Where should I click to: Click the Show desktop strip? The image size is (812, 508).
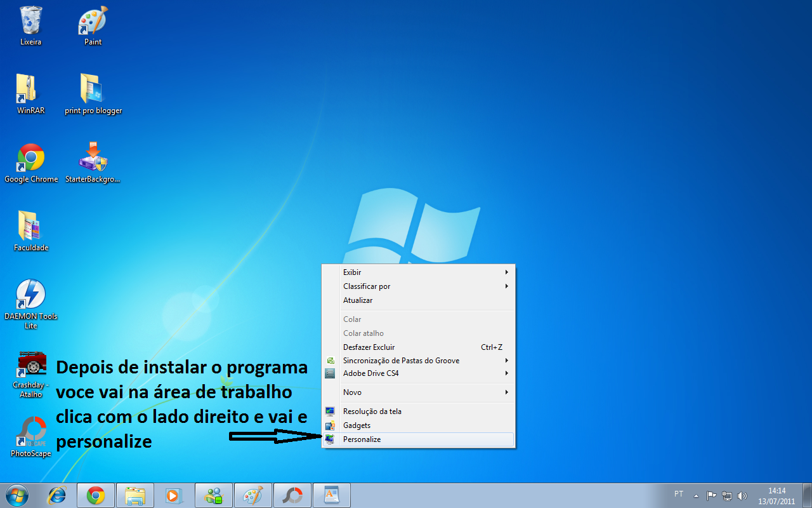[x=807, y=495]
